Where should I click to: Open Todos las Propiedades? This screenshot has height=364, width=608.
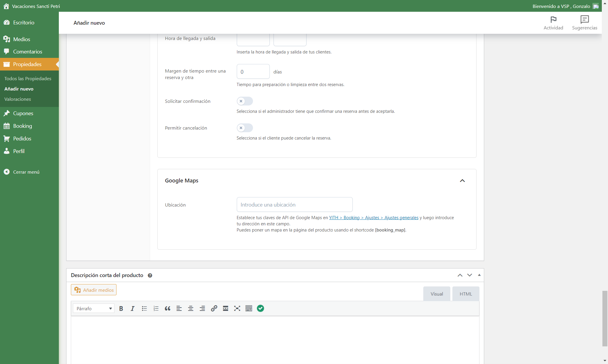pyautogui.click(x=28, y=78)
